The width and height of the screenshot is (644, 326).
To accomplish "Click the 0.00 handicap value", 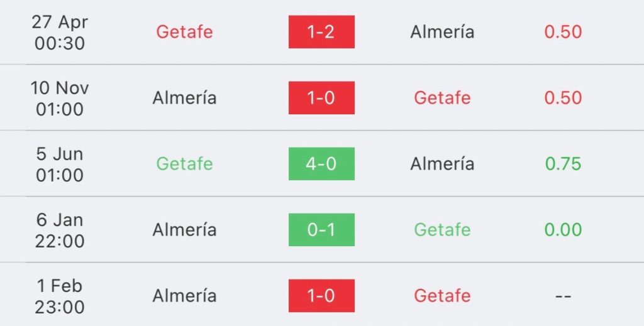I will pyautogui.click(x=563, y=230).
